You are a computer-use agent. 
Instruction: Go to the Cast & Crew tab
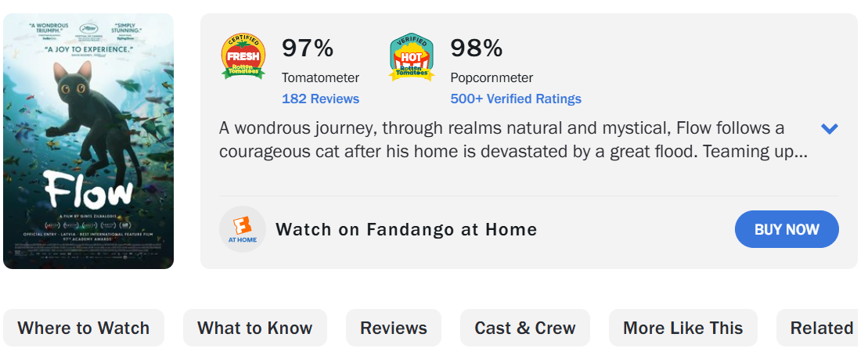[525, 328]
